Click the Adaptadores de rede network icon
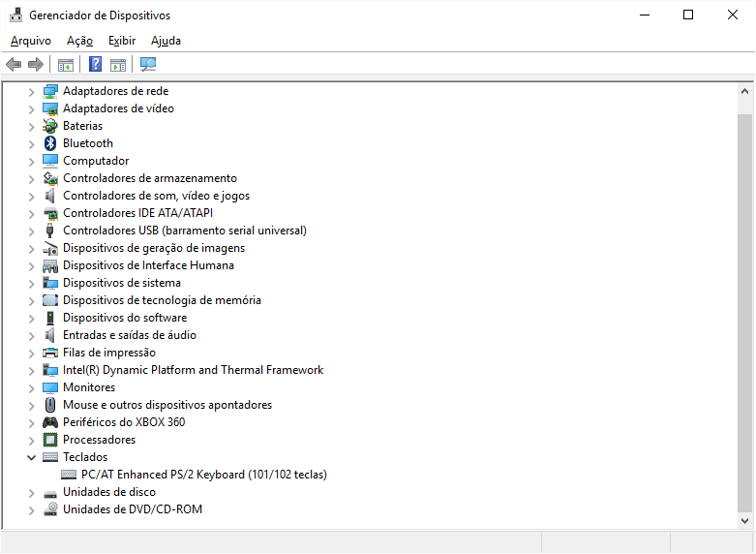756x554 pixels. pos(50,91)
